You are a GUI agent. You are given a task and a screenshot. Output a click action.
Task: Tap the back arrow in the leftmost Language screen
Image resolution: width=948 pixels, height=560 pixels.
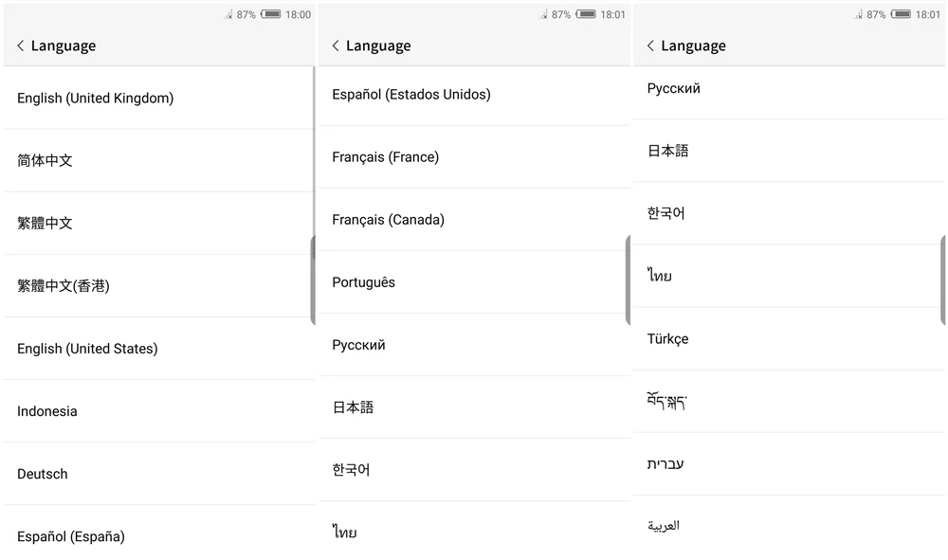click(21, 45)
